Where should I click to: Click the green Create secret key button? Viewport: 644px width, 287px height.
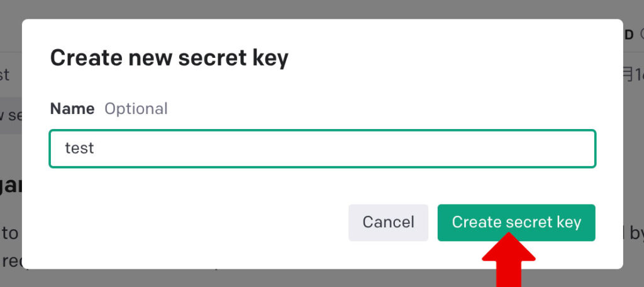(x=516, y=222)
